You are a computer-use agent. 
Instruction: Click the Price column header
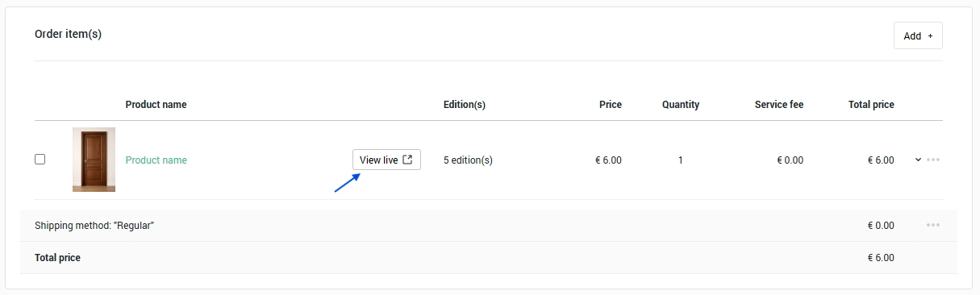[611, 105]
